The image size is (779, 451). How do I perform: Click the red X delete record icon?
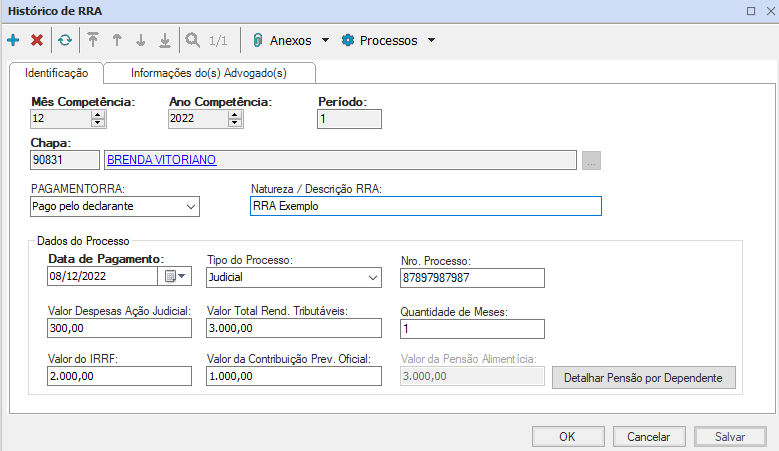tap(37, 41)
